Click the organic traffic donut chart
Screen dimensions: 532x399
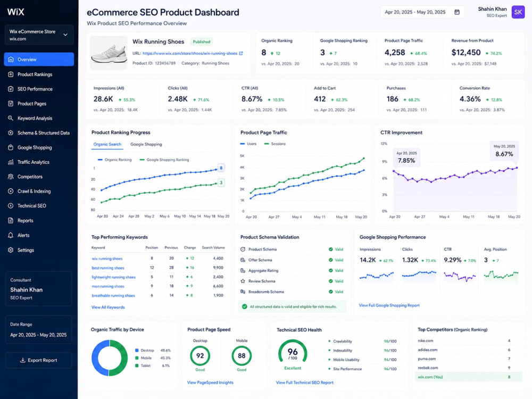click(x=109, y=358)
